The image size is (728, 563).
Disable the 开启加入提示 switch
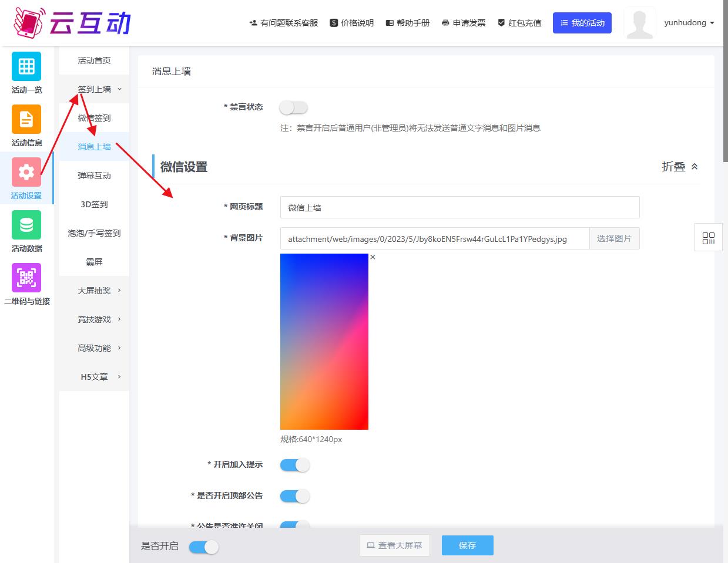coord(294,465)
